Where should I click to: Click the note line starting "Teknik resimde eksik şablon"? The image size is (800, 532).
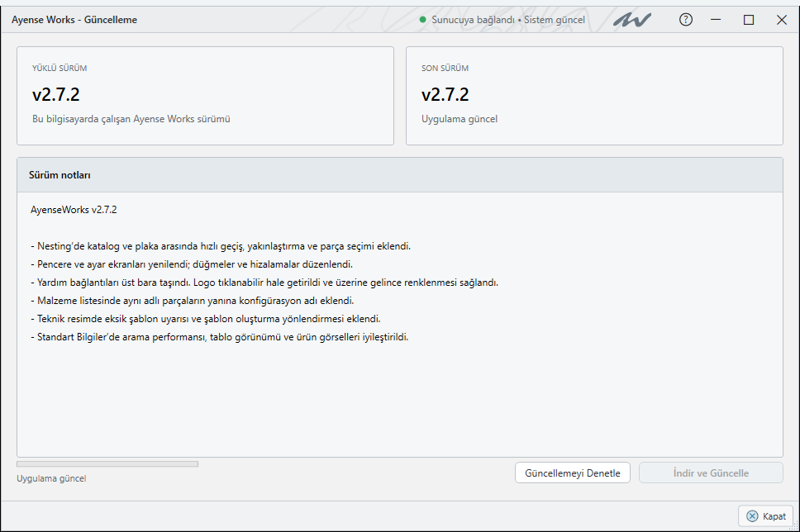[x=206, y=319]
